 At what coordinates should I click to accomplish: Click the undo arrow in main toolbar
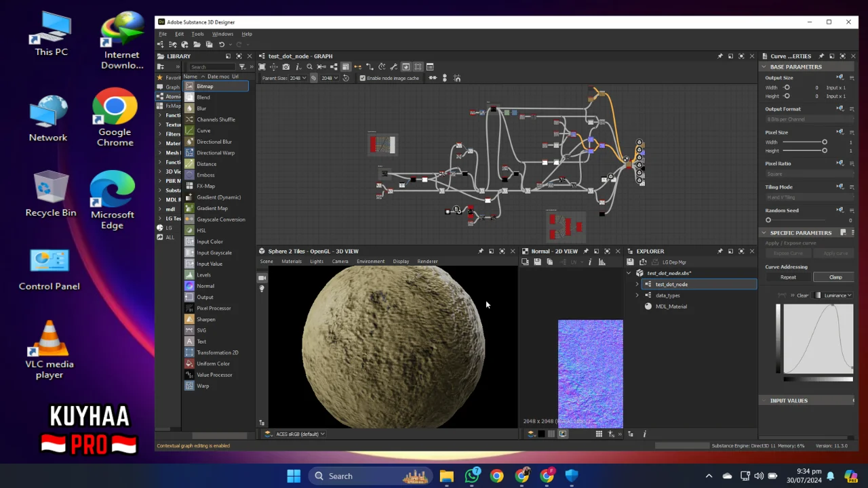click(222, 45)
